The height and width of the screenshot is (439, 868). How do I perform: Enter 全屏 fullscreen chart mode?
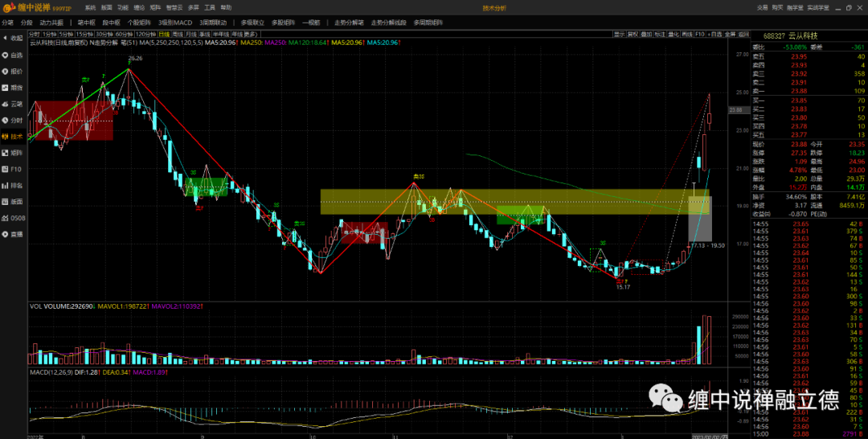point(730,35)
